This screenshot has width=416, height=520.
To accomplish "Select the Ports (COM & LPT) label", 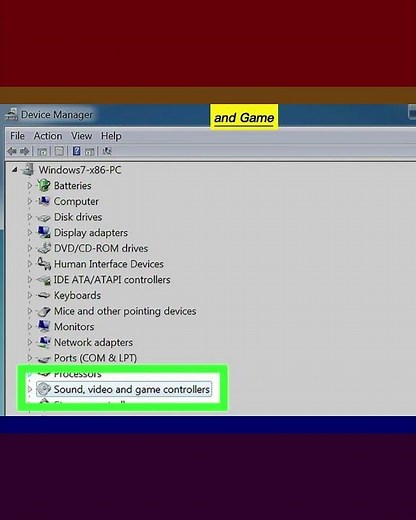I will (x=95, y=358).
